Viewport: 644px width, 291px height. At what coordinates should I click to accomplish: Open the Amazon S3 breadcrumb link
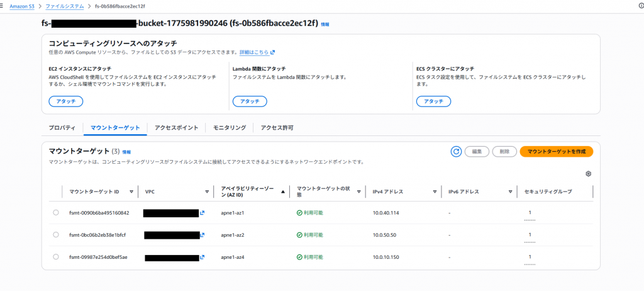[x=22, y=6]
